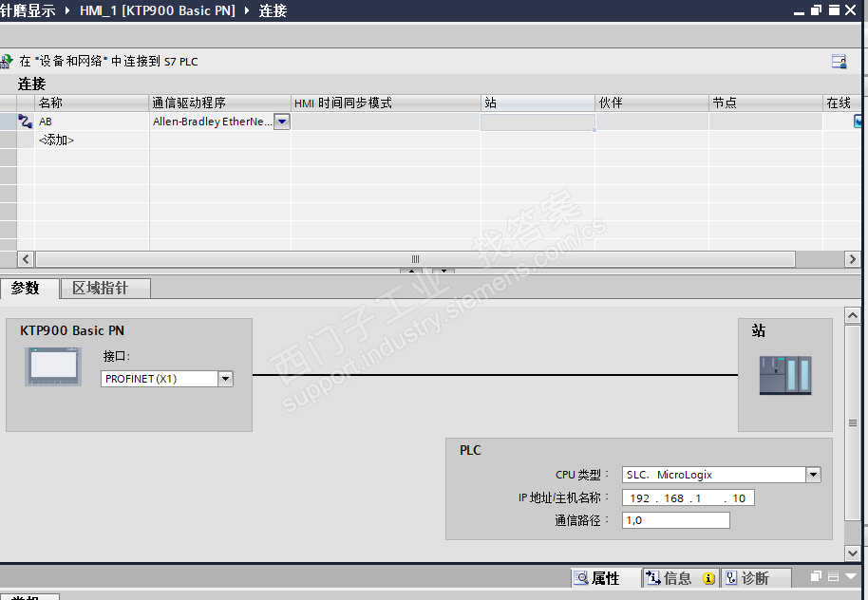The height and width of the screenshot is (600, 868).
Task: Select the AB connection row icon
Action: [25, 122]
